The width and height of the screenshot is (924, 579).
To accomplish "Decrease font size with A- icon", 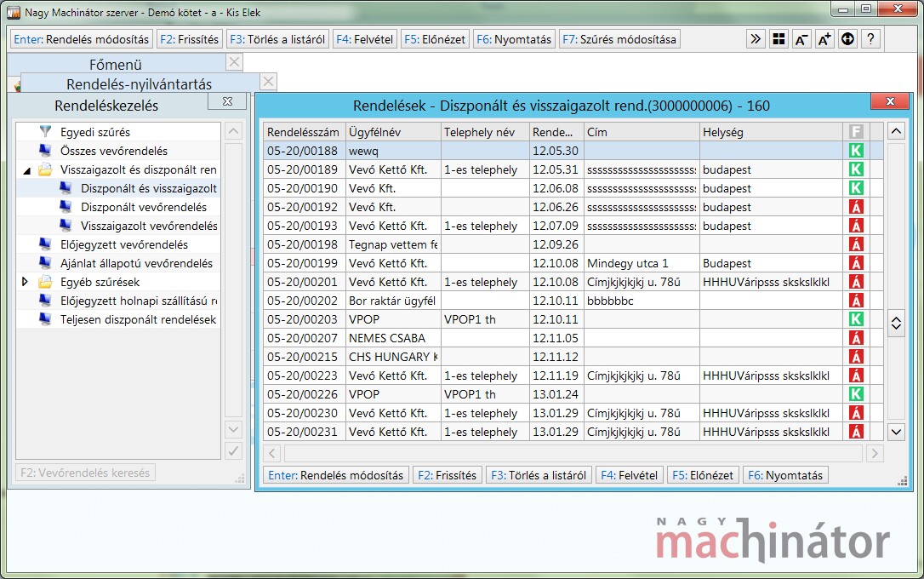I will coord(801,39).
